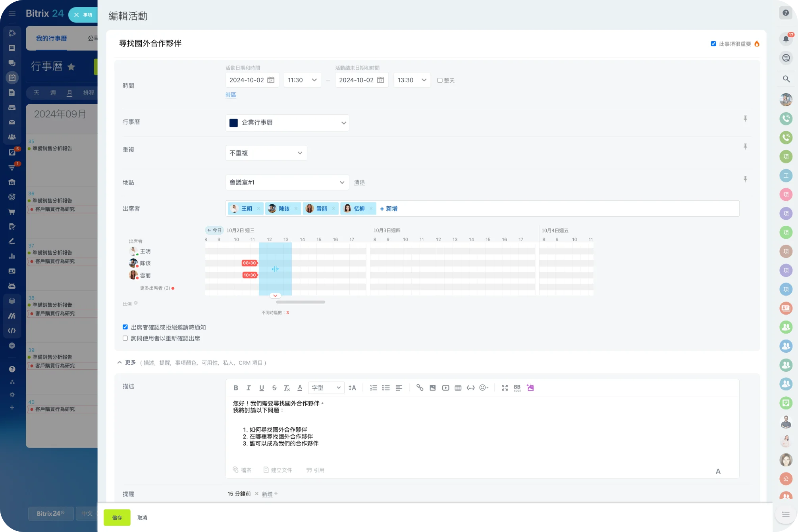Viewport: 798px width, 532px height.
Task: Toggle 出席者確認或拒絕邀請時通知 checkbox
Action: [125, 326]
